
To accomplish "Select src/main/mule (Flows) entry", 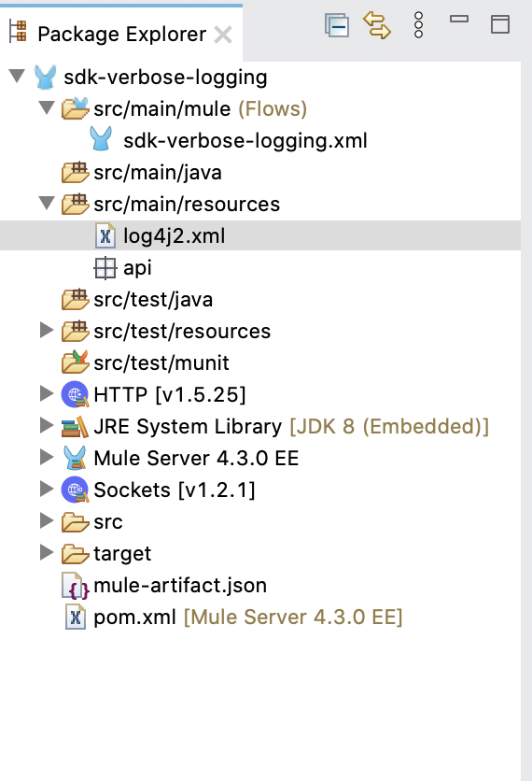I will click(200, 108).
